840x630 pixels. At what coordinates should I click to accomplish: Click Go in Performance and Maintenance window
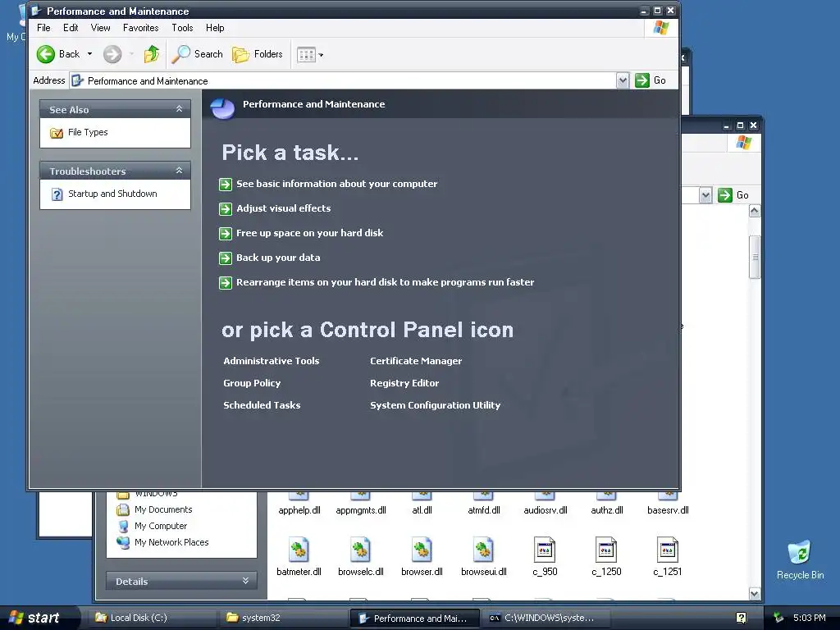(651, 80)
